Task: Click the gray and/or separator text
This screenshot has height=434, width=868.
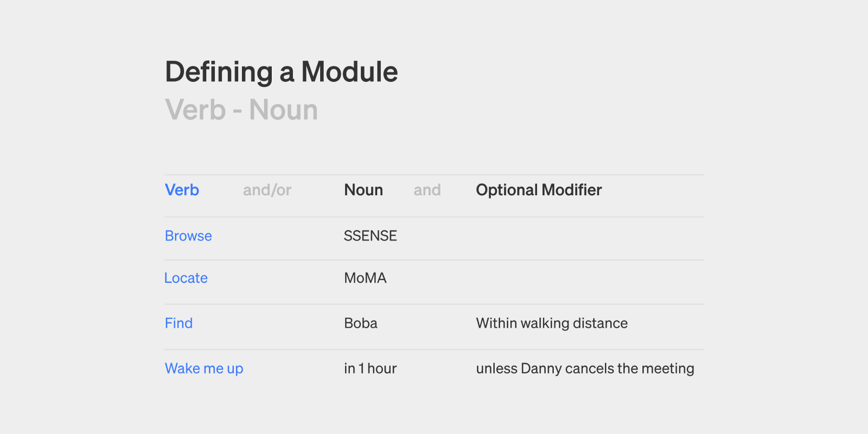Action: [267, 190]
